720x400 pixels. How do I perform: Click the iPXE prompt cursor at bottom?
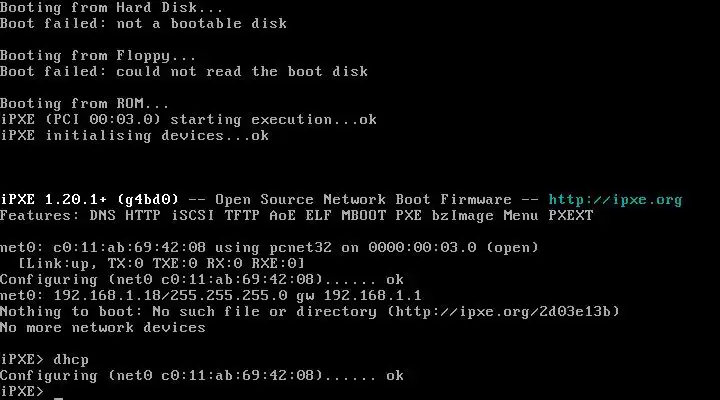(x=58, y=398)
